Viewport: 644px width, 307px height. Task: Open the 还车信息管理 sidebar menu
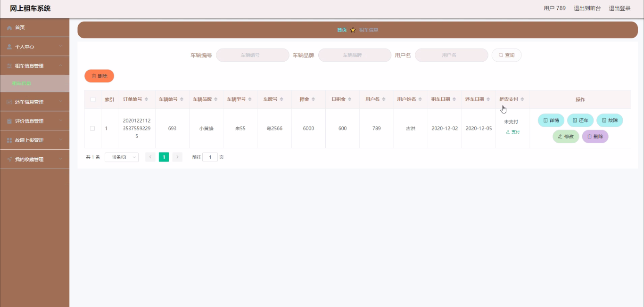pos(34,102)
